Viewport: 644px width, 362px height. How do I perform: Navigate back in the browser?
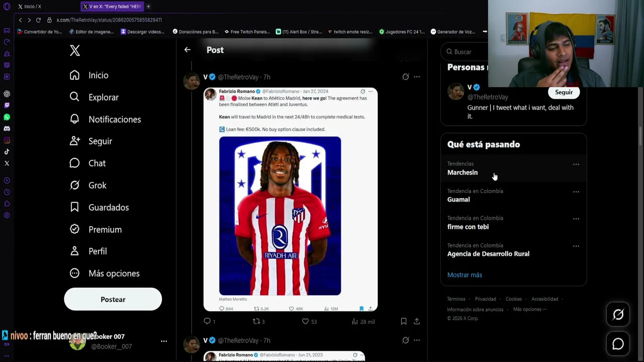click(x=20, y=20)
